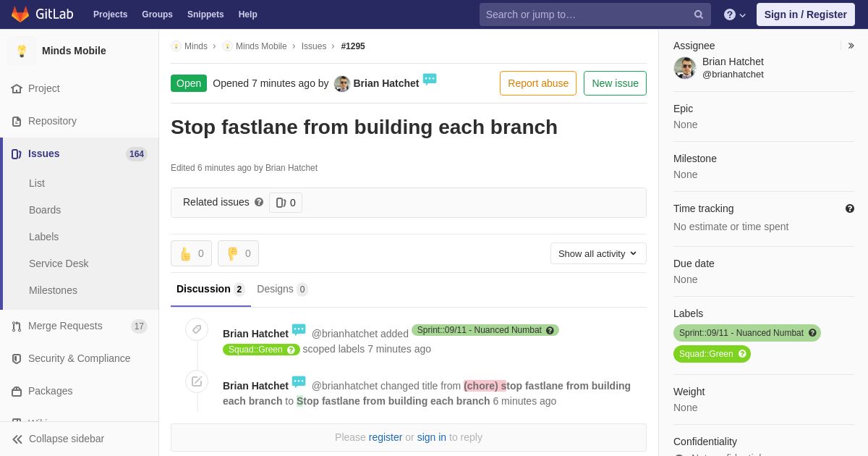Focus the Search or jump to field

595,14
